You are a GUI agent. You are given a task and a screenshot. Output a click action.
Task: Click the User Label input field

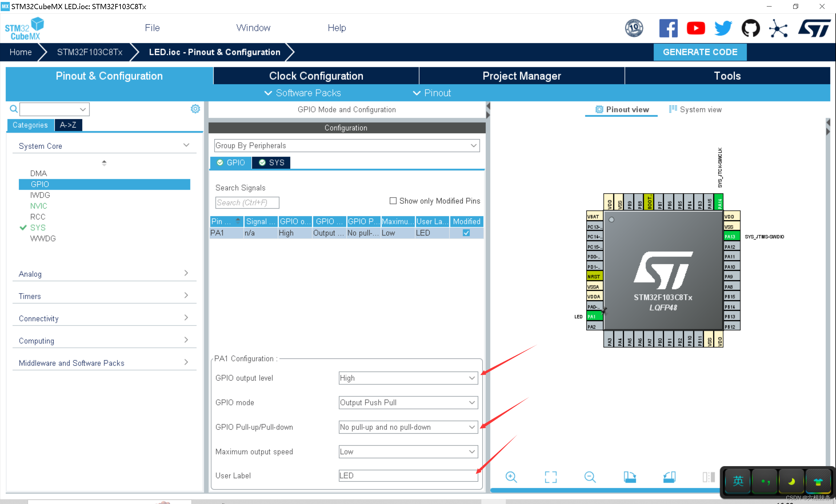pyautogui.click(x=408, y=476)
